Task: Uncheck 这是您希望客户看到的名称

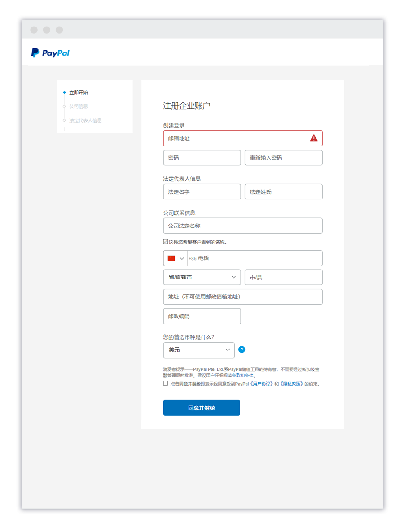Action: [165, 241]
